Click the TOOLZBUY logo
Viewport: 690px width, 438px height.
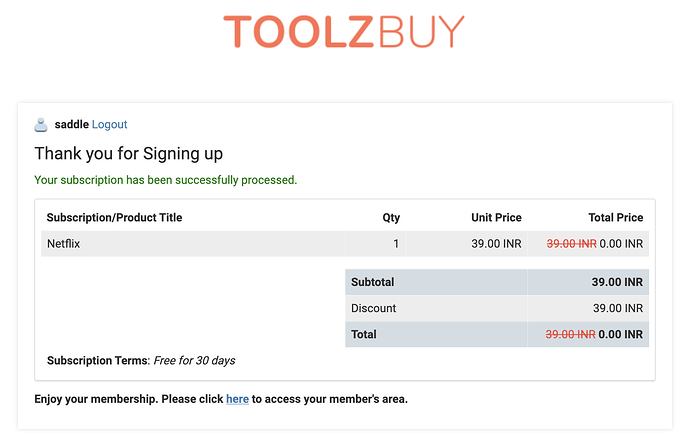click(344, 32)
